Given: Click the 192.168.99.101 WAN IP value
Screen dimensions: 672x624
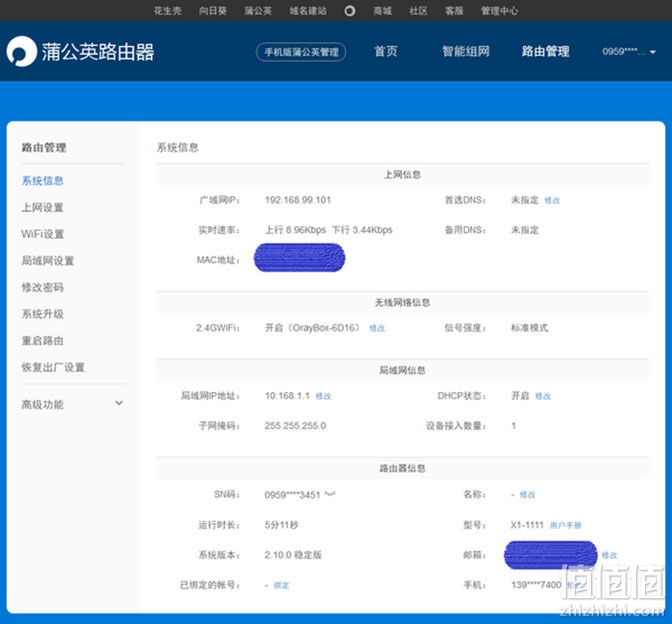Looking at the screenshot, I should tap(298, 200).
